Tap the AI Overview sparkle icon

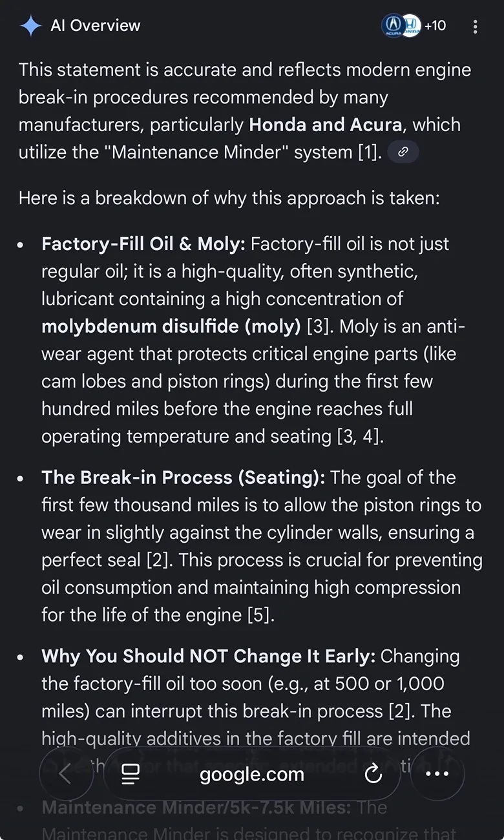tap(30, 26)
